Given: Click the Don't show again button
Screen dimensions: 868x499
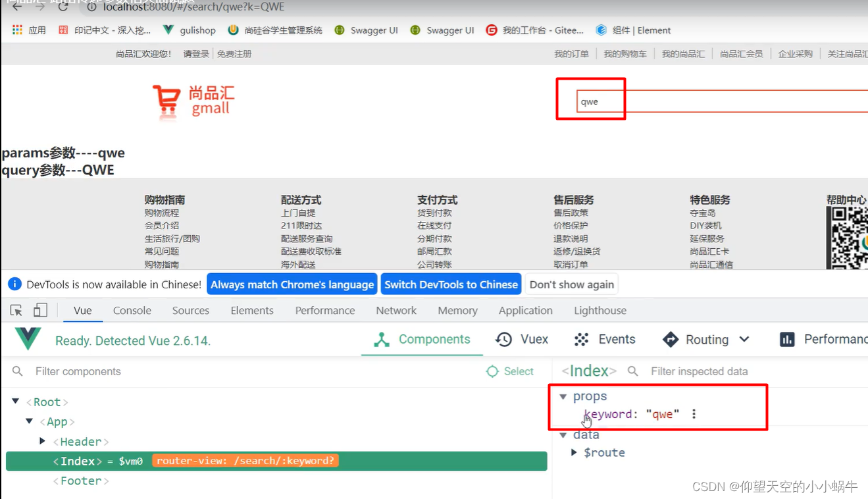Looking at the screenshot, I should (x=572, y=284).
